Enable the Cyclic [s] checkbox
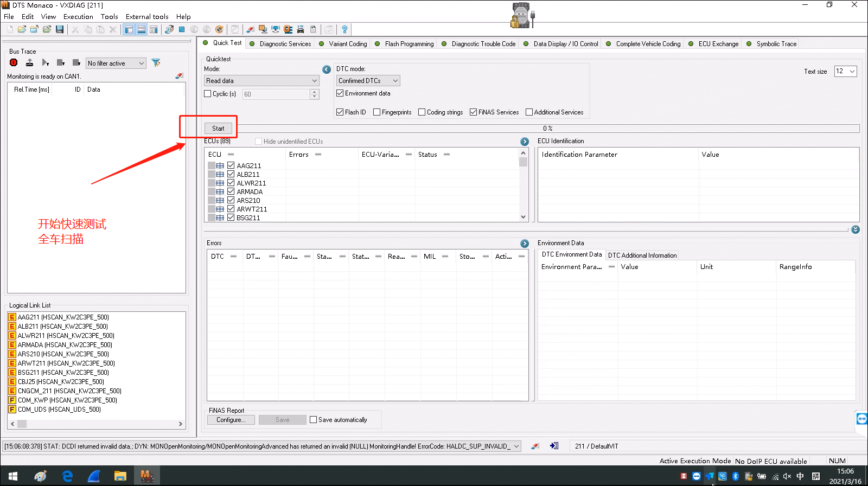 pos(208,94)
